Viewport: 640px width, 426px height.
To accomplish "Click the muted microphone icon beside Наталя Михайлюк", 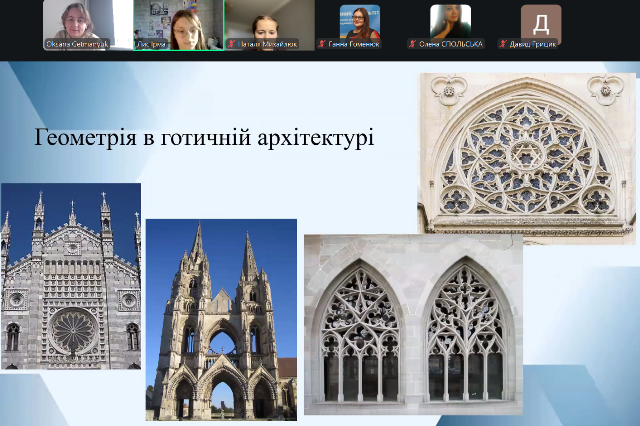I will coord(231,44).
